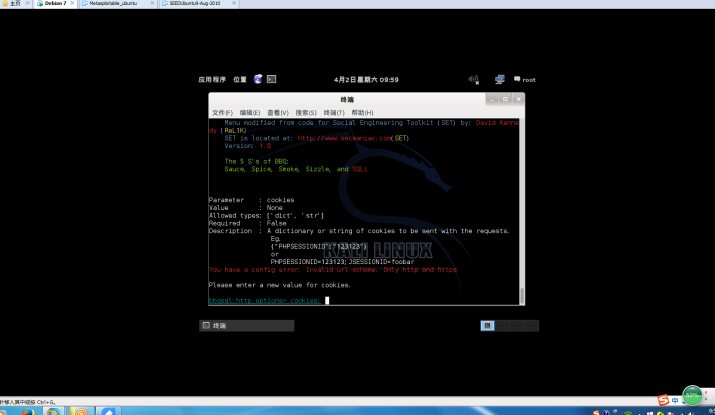This screenshot has height=415, width=715.
Task: Open the 查看(V) terminal menu
Action: click(278, 113)
